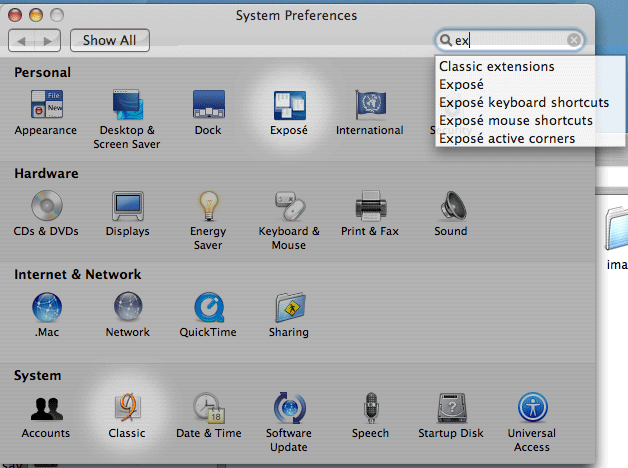
Task: Click the folder icon in the window behind
Action: tap(616, 229)
